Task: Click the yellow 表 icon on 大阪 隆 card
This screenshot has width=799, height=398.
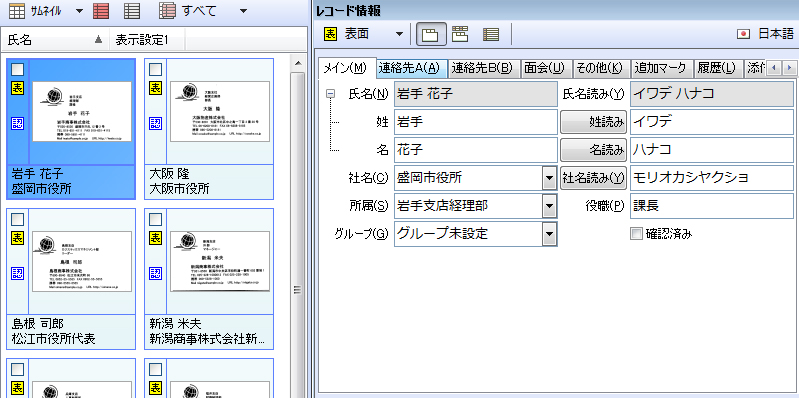Action: click(x=155, y=88)
